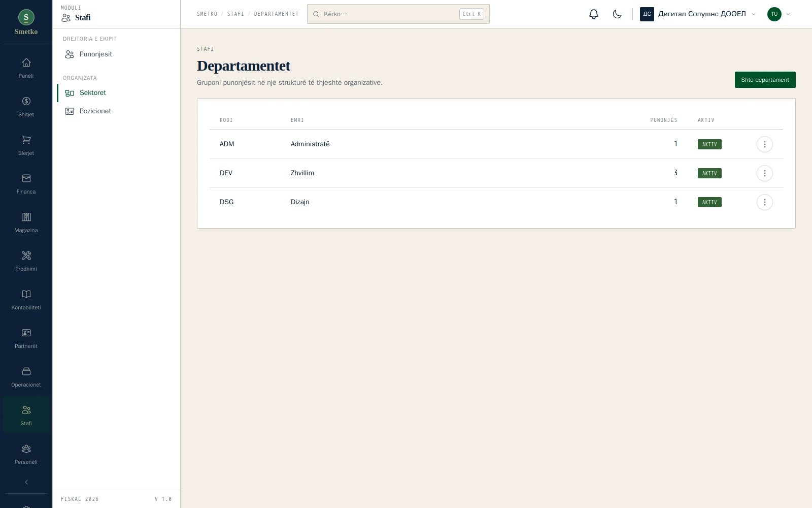Image resolution: width=812 pixels, height=508 pixels.
Task: Toggle dark mode moon icon
Action: click(x=617, y=14)
